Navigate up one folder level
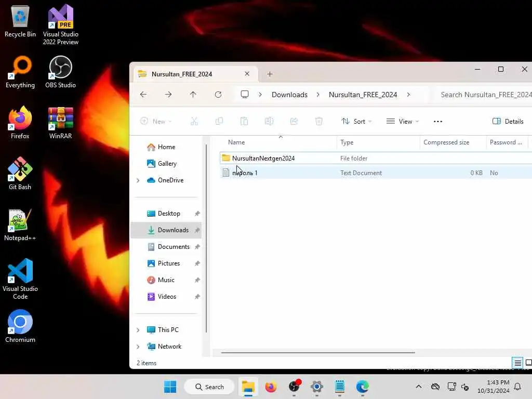Image resolution: width=532 pixels, height=399 pixels. (x=193, y=95)
